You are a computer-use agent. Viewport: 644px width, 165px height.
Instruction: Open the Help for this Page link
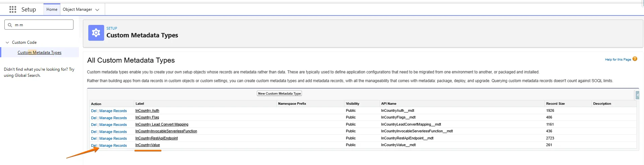click(x=617, y=60)
